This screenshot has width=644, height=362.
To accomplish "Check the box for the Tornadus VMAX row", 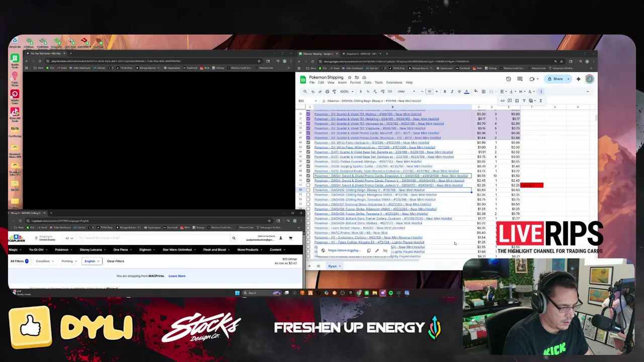I will pyautogui.click(x=308, y=200).
